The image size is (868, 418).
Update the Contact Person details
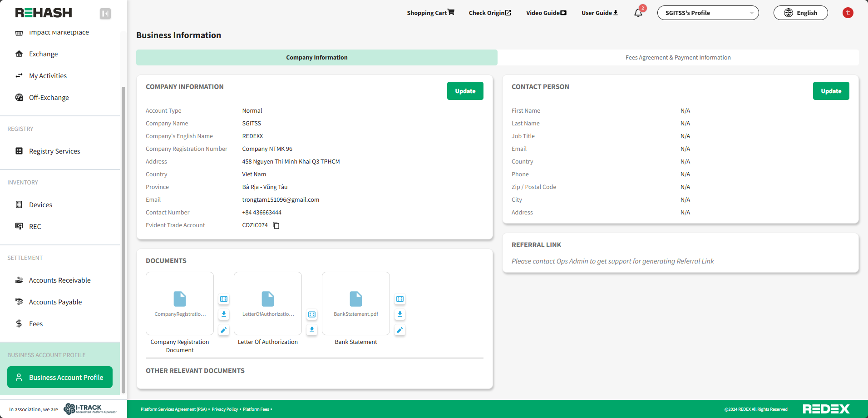(831, 91)
